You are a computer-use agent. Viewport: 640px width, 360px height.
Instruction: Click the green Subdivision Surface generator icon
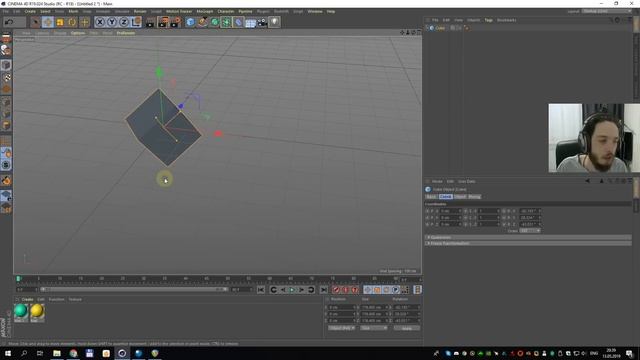pos(215,22)
